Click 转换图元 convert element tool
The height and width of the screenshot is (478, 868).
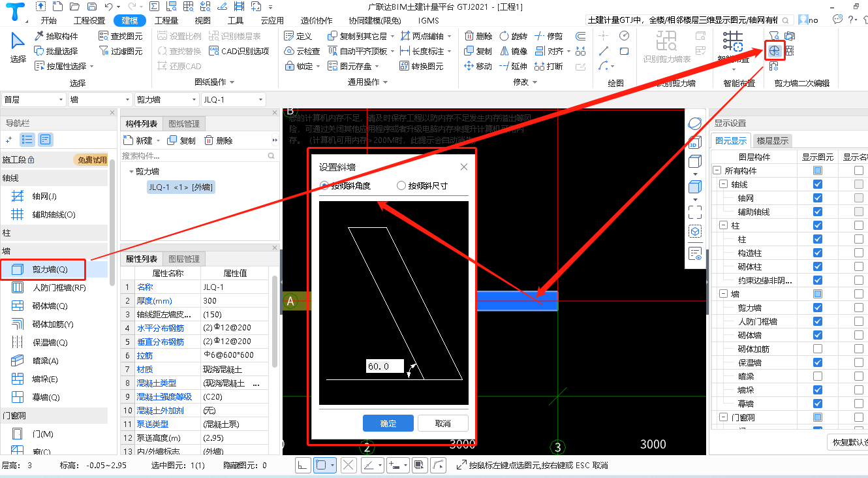[421, 66]
